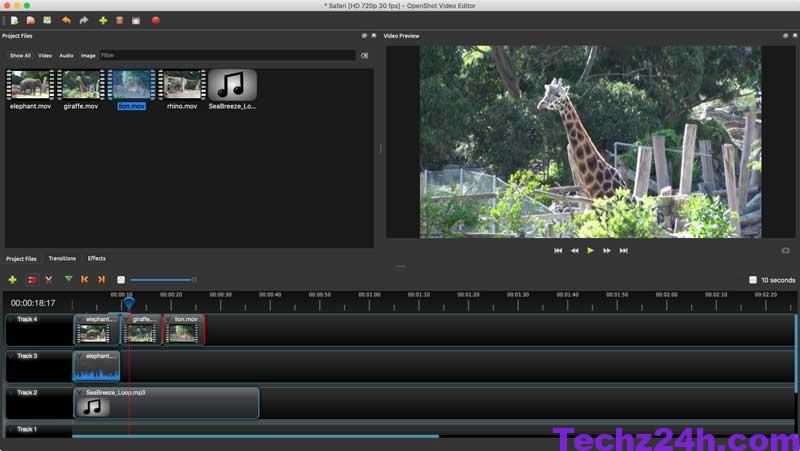800x451 pixels.
Task: Click the zoom-out icon beside the timeline zoom slider
Action: click(121, 280)
